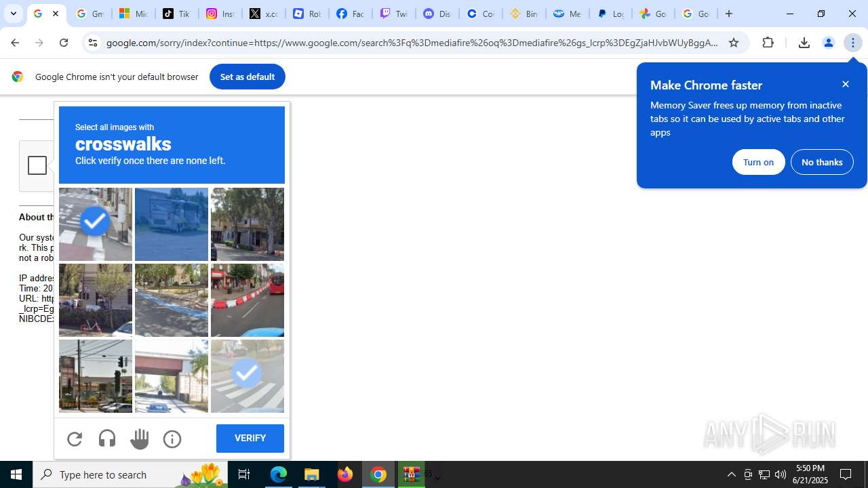Viewport: 868px width, 488px height.
Task: Open the notifications action center
Action: click(846, 474)
